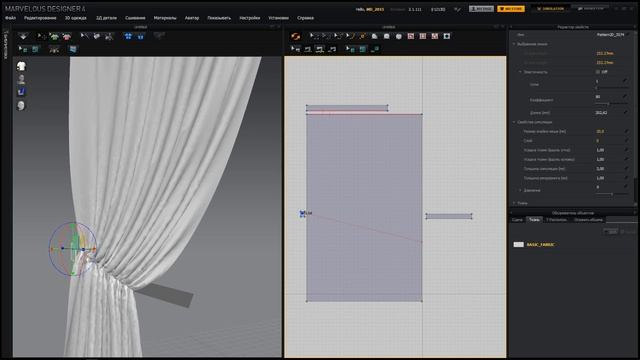
Task: Click the second red square icon in 2D toolbar
Action: (423, 36)
